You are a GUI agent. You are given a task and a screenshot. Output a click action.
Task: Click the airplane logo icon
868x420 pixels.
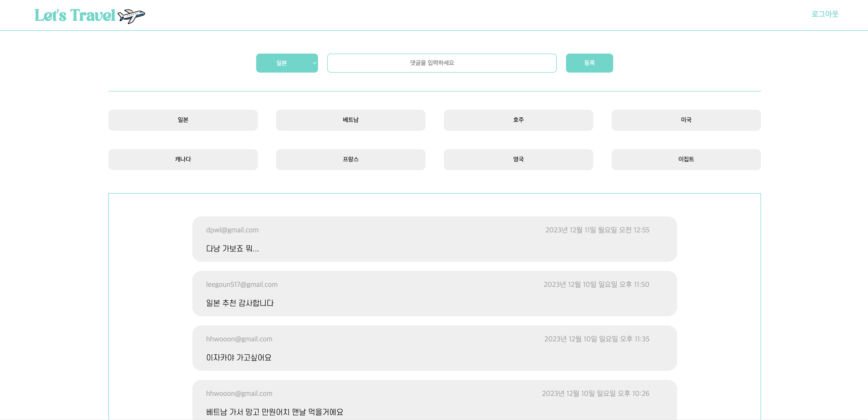point(131,16)
